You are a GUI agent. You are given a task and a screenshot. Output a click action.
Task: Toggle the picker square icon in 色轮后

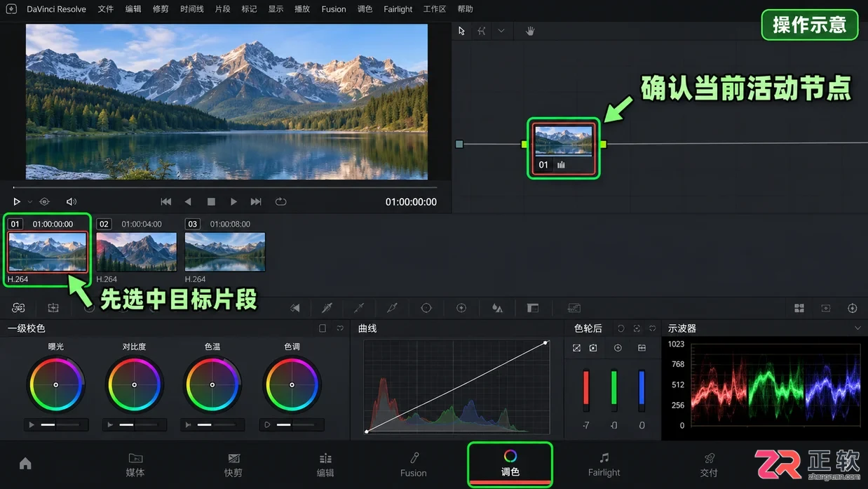593,348
